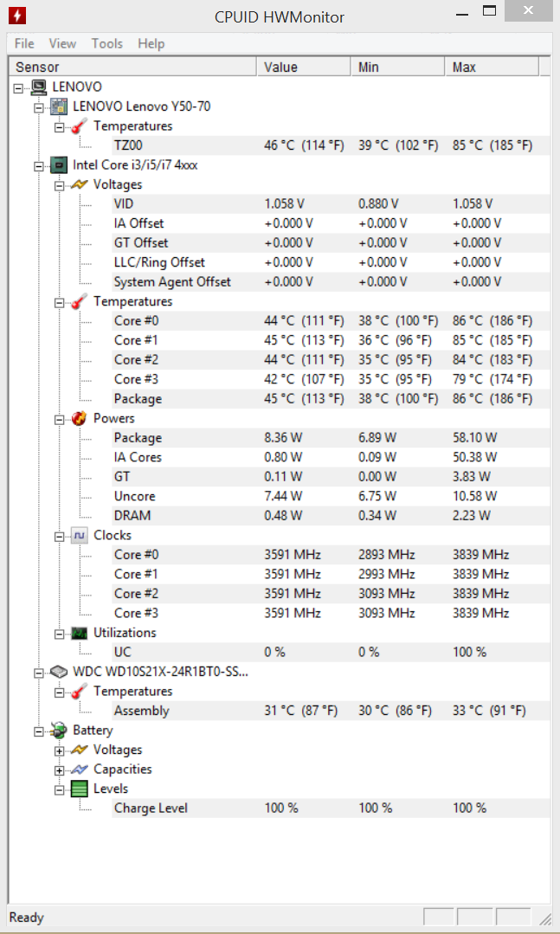Expand the battery Capacities node
Screen dimensions: 560x934
(59, 770)
